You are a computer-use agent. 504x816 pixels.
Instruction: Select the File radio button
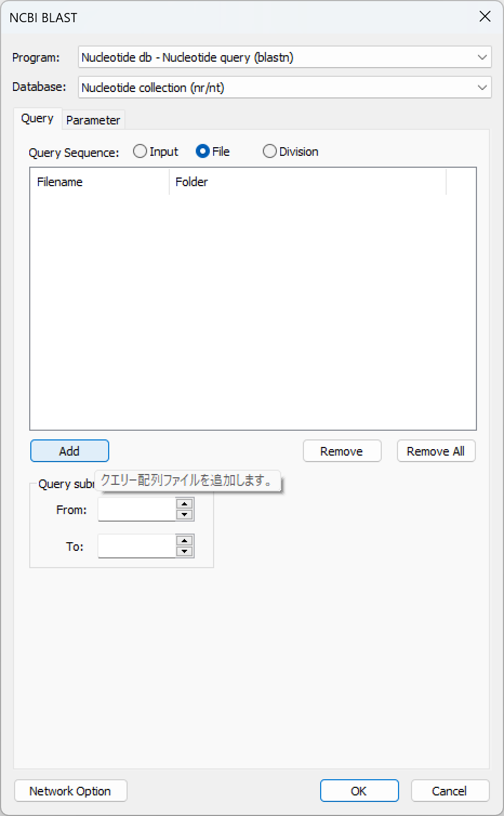213,152
